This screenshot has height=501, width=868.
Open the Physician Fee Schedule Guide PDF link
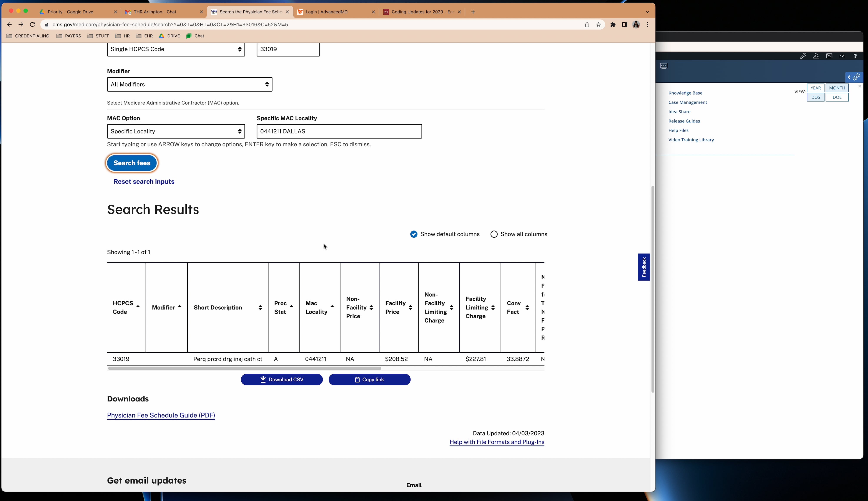click(161, 415)
